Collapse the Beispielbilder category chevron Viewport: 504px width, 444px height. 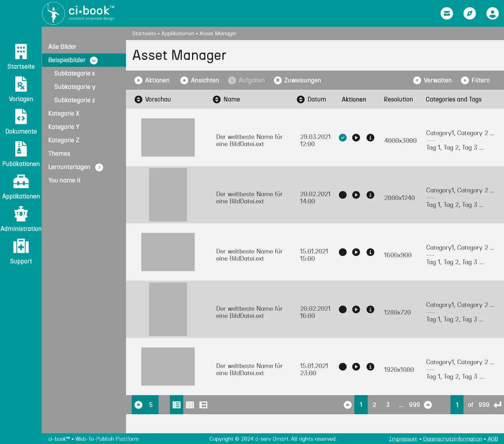coord(94,60)
